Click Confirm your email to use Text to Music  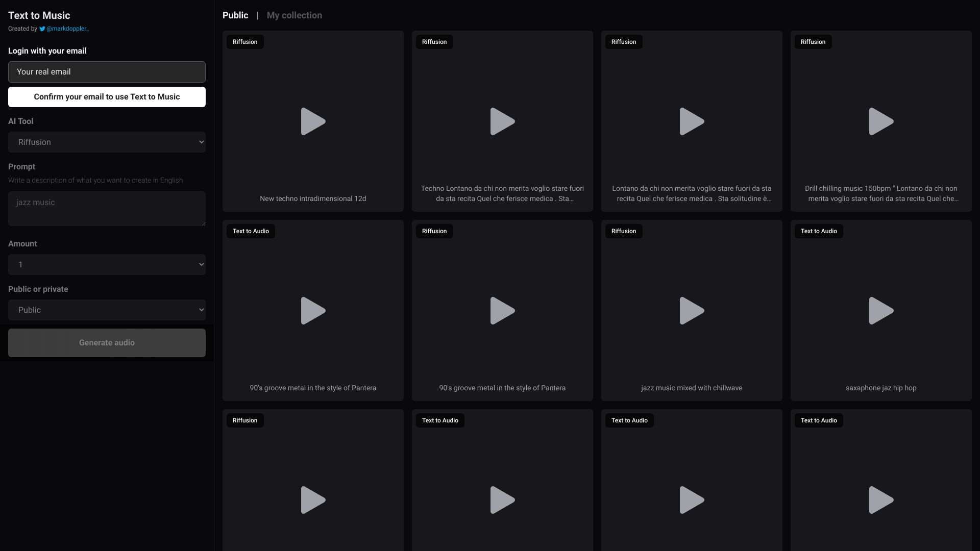(107, 96)
